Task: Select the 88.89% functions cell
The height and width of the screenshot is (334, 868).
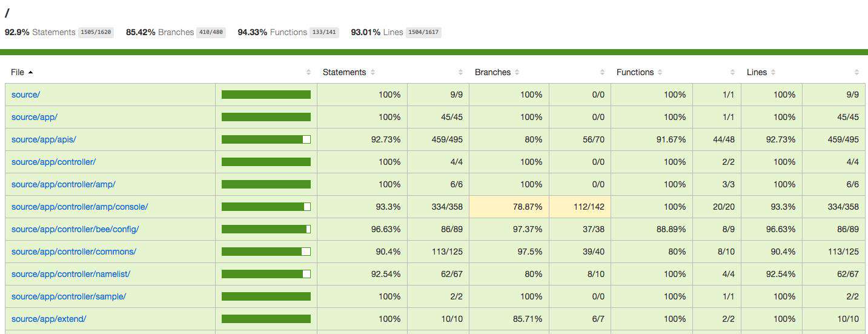Action: pyautogui.click(x=652, y=229)
